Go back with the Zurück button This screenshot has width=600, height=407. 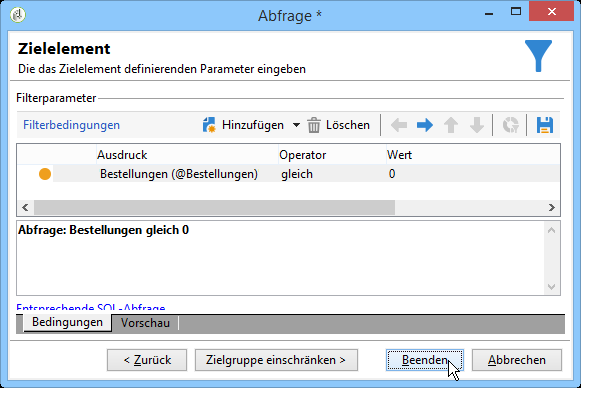[147, 360]
